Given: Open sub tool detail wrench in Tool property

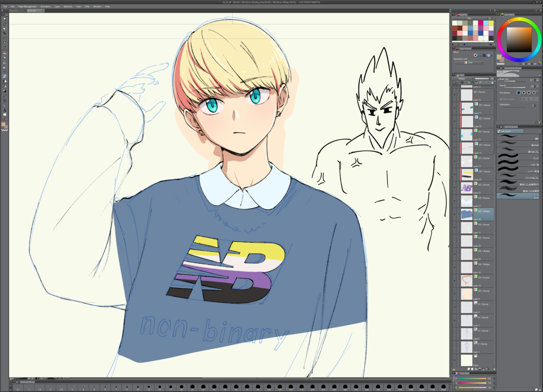Looking at the screenshot, I should pyautogui.click(x=540, y=122).
